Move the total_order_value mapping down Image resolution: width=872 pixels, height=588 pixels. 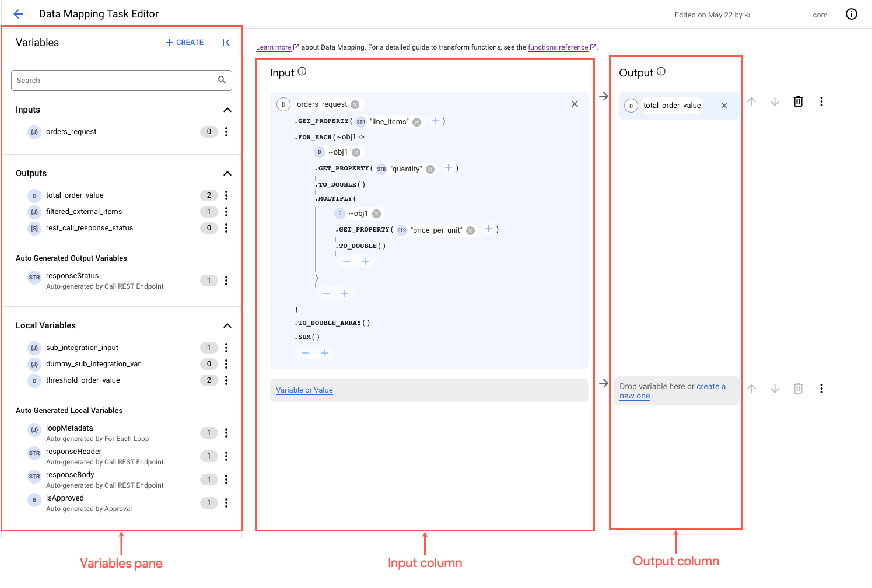[775, 101]
